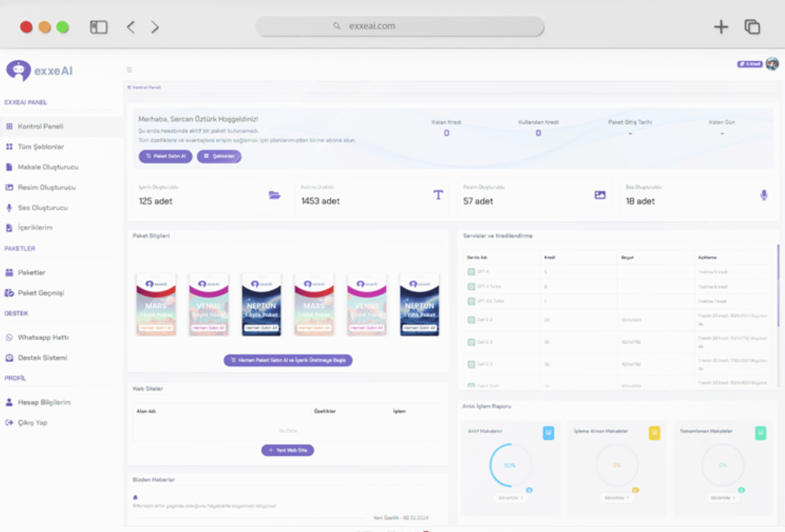Click the folder icon in the 125 adet card
785x532 pixels.
[x=274, y=195]
